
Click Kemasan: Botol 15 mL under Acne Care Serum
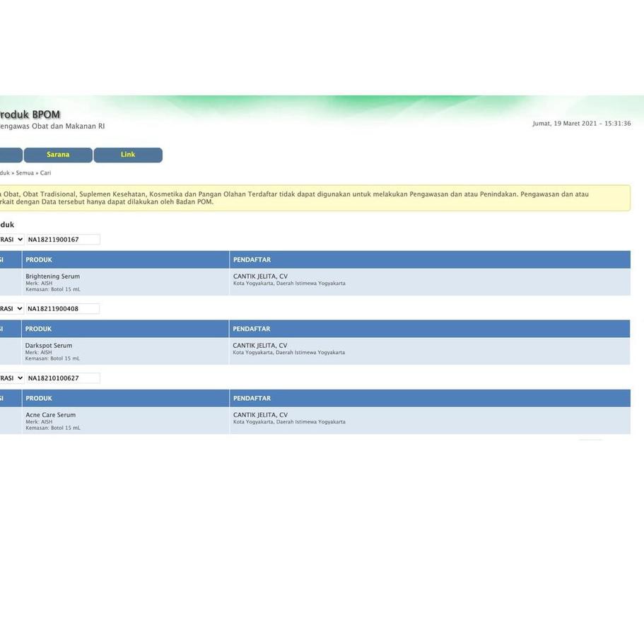[53, 428]
